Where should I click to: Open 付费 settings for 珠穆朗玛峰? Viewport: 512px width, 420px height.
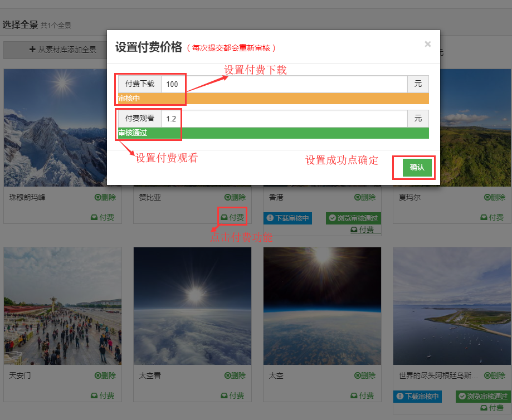[x=103, y=217]
